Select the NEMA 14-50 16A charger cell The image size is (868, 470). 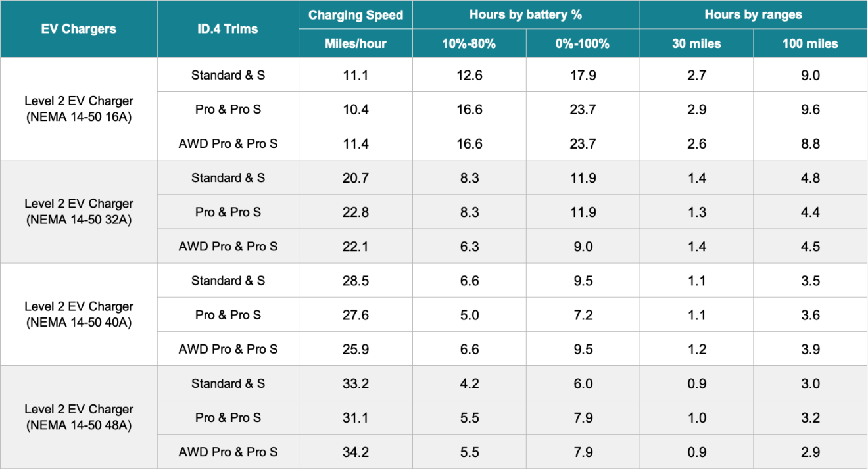pos(78,109)
